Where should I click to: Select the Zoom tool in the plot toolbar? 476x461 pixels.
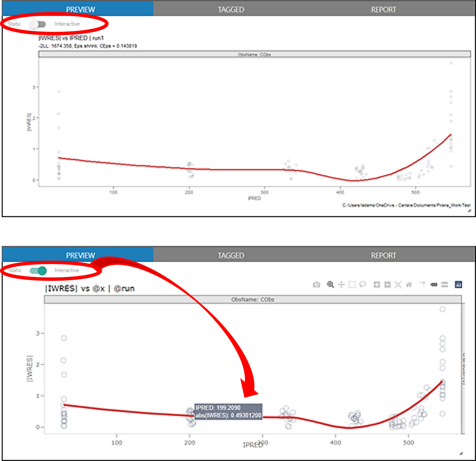(x=330, y=284)
